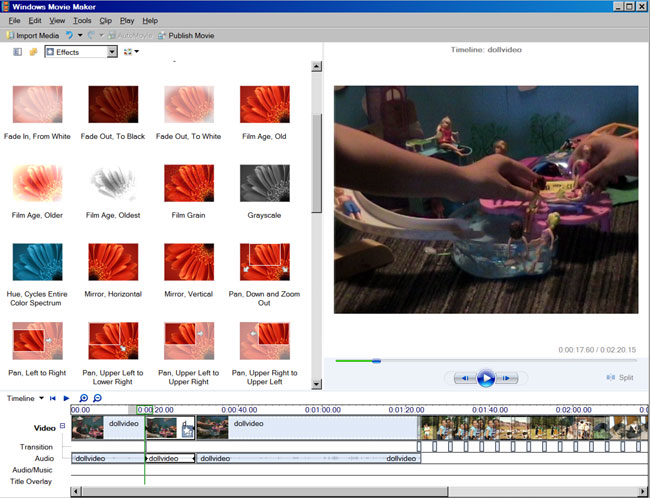Viewport: 650px width, 498px height.
Task: Click the Rewind Timeline icon
Action: pos(53,398)
